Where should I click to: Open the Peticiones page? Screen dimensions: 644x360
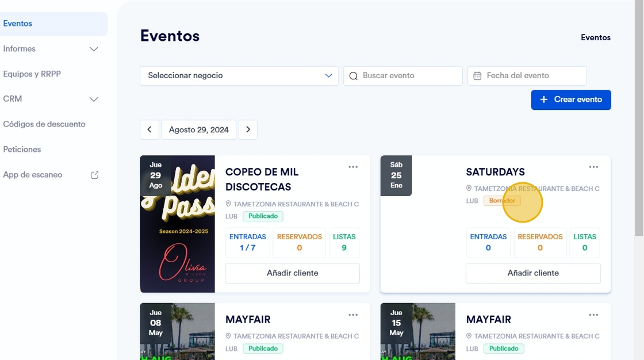[22, 149]
